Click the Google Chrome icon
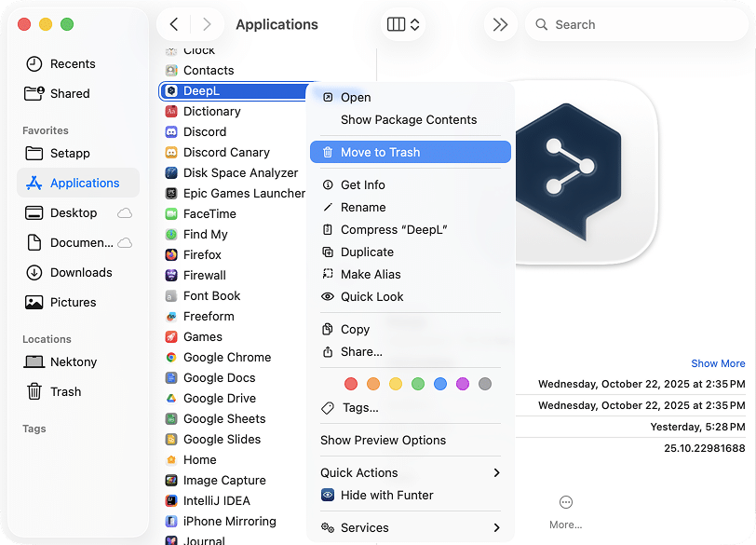The height and width of the screenshot is (545, 756). click(172, 357)
